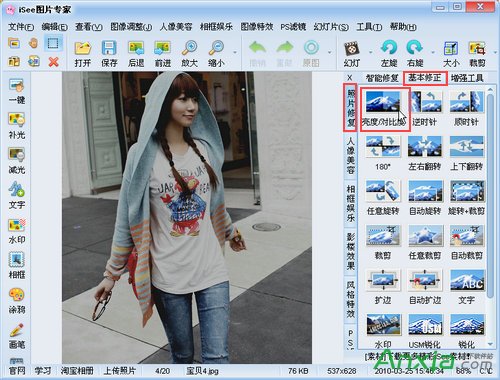The image size is (500, 380).
Task: Open 旋转+裁剪 rotate and crop
Action: tap(467, 198)
